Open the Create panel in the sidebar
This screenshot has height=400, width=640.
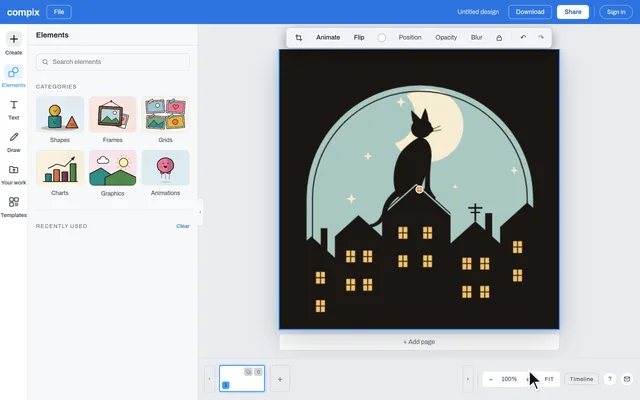(13, 44)
